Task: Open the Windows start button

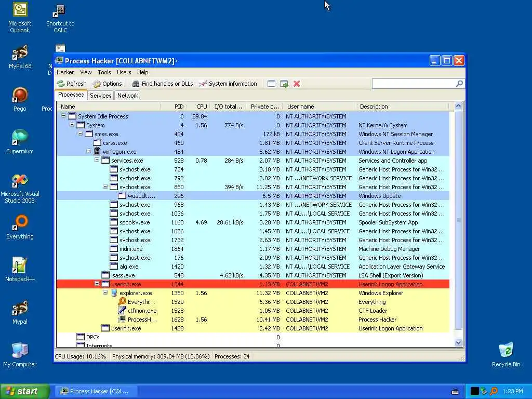Action: tap(25, 391)
